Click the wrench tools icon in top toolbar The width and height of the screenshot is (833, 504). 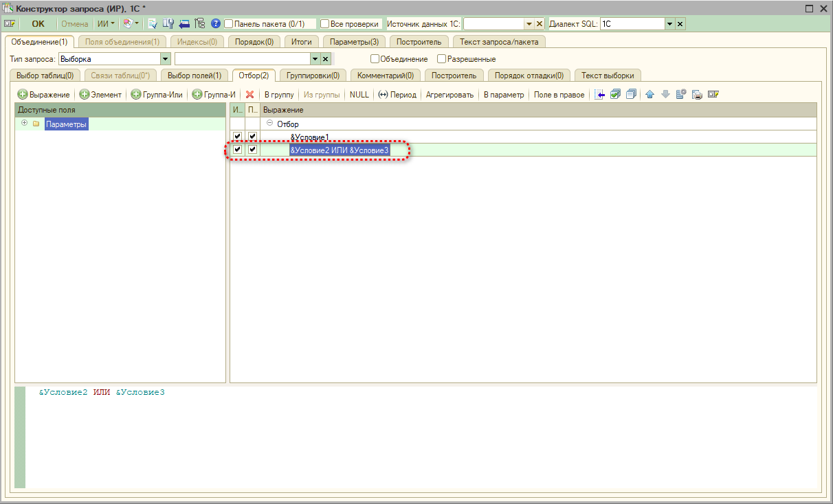(x=168, y=24)
